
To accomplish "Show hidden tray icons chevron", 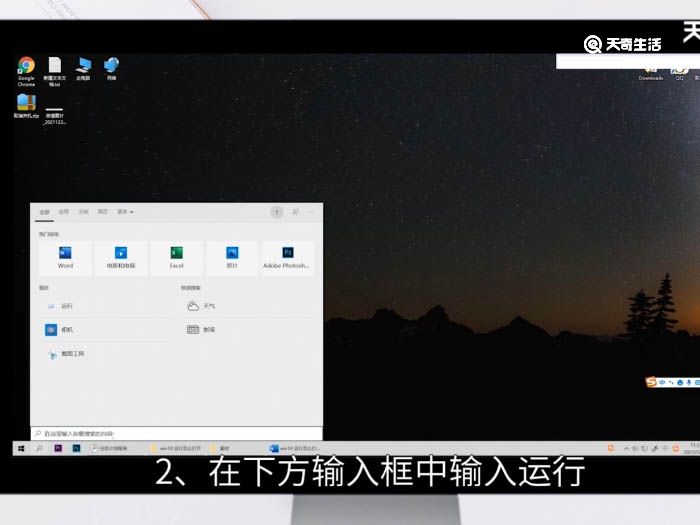I will 626,448.
